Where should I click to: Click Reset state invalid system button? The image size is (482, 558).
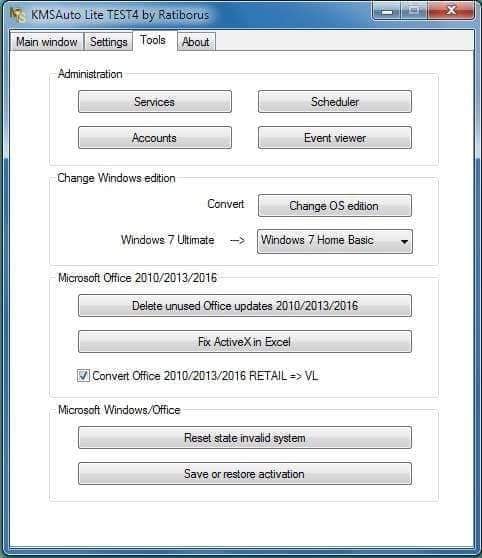pyautogui.click(x=245, y=438)
